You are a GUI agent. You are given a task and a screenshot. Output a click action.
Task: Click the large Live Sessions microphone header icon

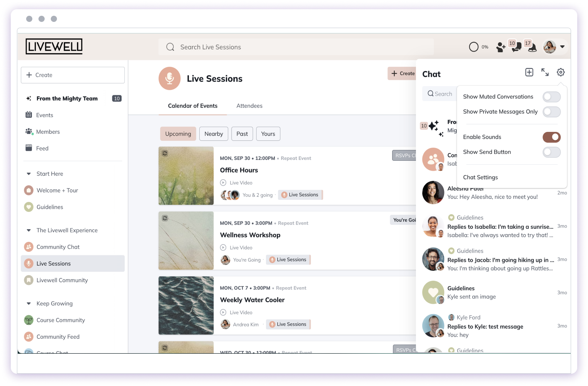click(x=169, y=78)
